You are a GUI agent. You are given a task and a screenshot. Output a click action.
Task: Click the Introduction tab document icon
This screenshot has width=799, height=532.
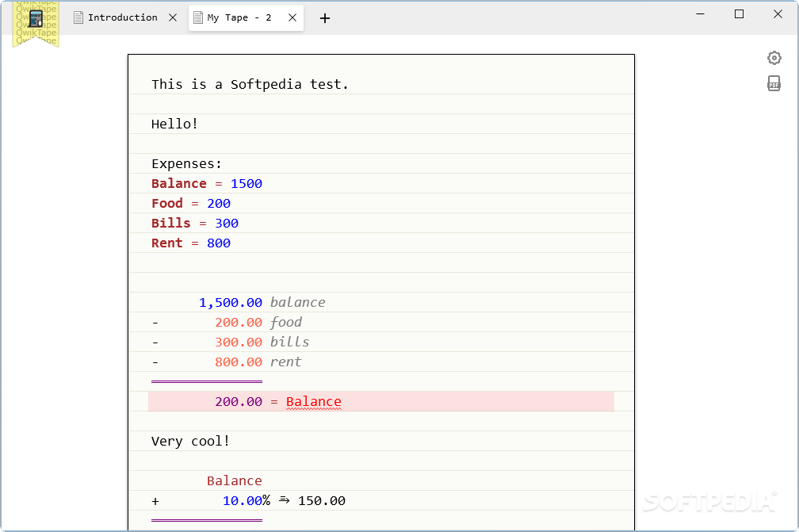tap(78, 17)
